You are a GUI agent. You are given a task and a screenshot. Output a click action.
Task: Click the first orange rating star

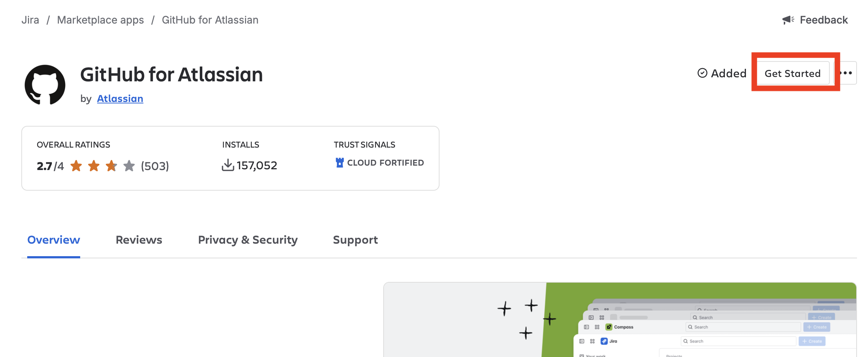click(76, 166)
